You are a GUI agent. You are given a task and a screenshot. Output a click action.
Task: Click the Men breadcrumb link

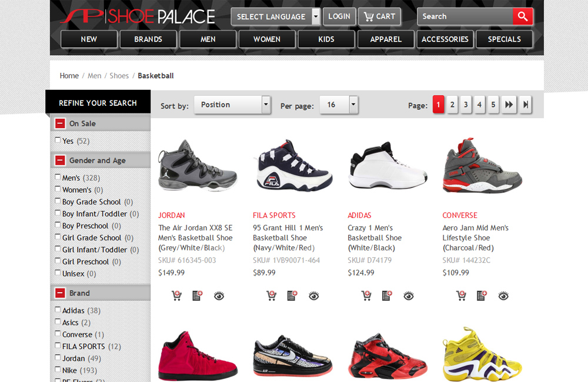coord(95,76)
